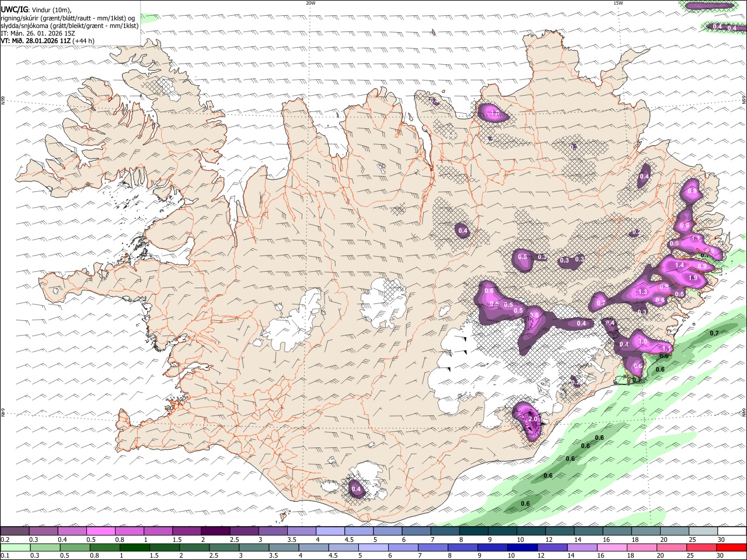Click the dark teal snow-scale swatch at 8
Image resolution: width=747 pixels, height=560 pixels.
click(x=473, y=531)
